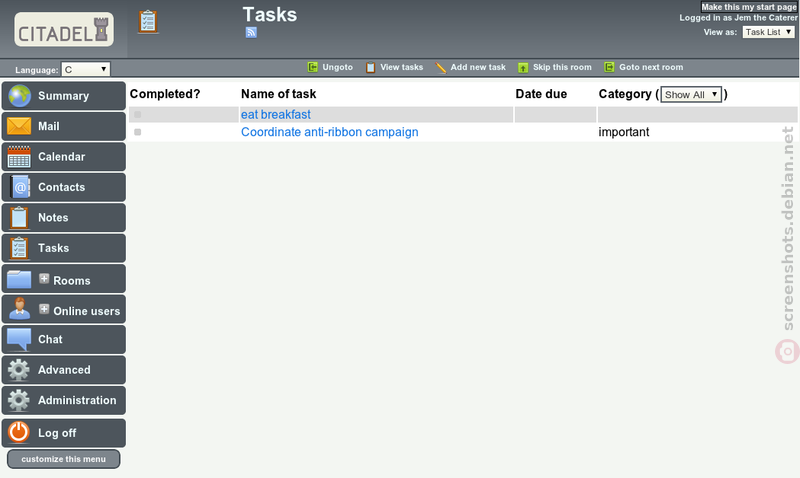Click the Log off power icon

19,432
